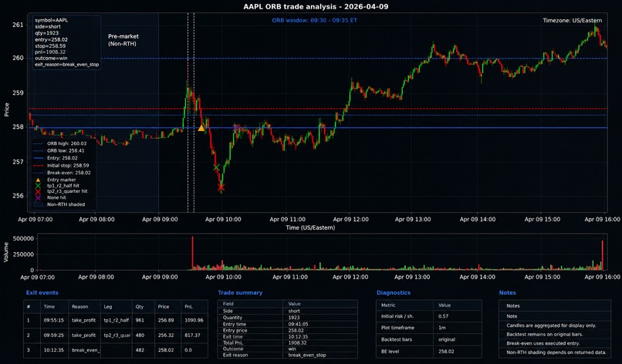This screenshot has height=364, width=622.
Task: Click the 10:12:35 cell in Exit events row 3
Action: [54, 350]
